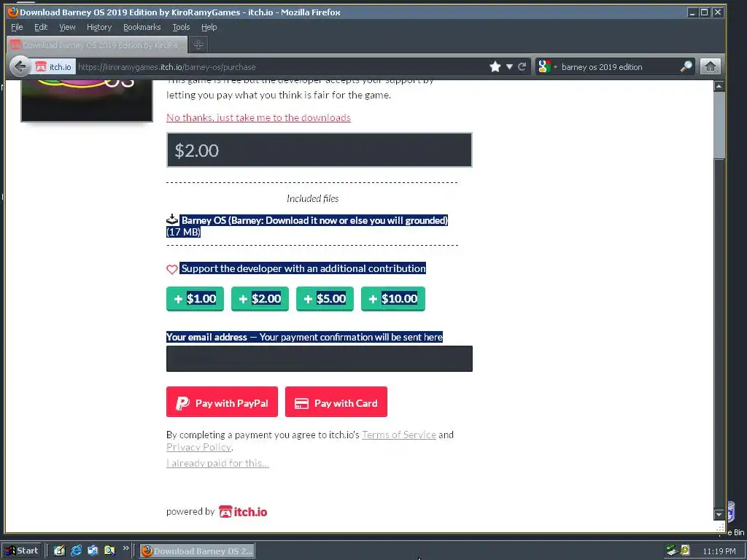Click the card icon on Pay with Card
Image resolution: width=747 pixels, height=560 pixels.
point(301,404)
